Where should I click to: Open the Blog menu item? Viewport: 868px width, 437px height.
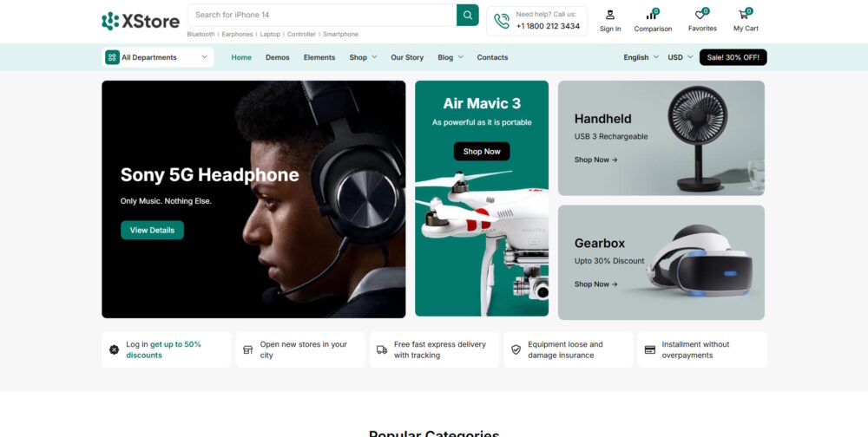[x=450, y=57]
